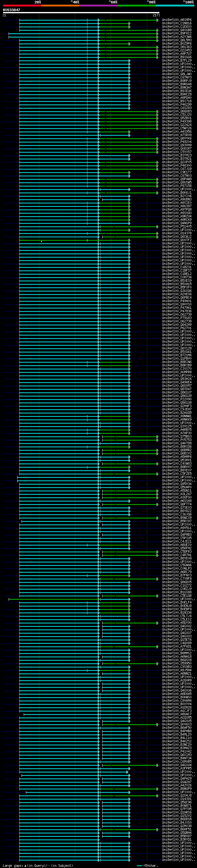The image size is (197, 868).
Task: Open hit UniRef100_Q401B8
Action: pos(177,30)
